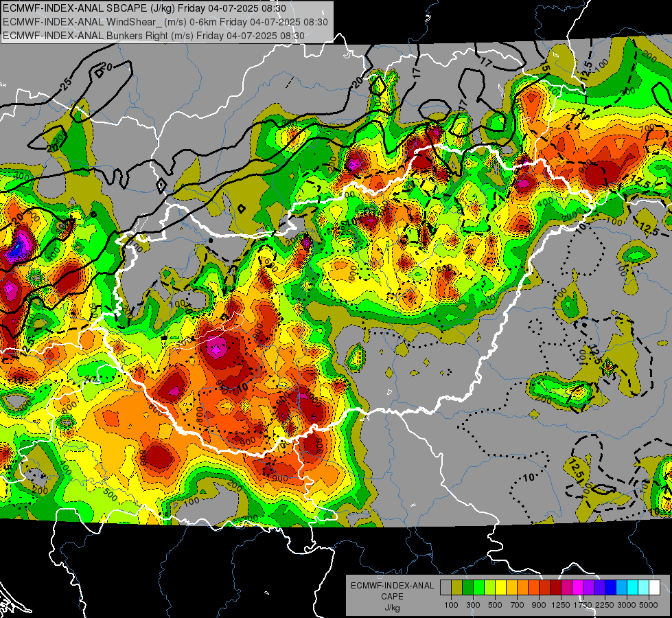Click the cyan legend swatch right of 3000
The height and width of the screenshot is (618, 672).
(633, 588)
